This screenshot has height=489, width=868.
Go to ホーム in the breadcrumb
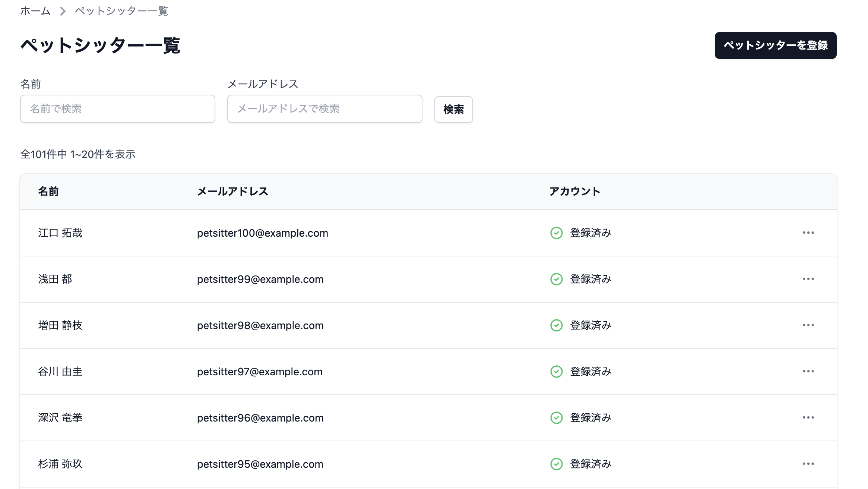pyautogui.click(x=35, y=11)
